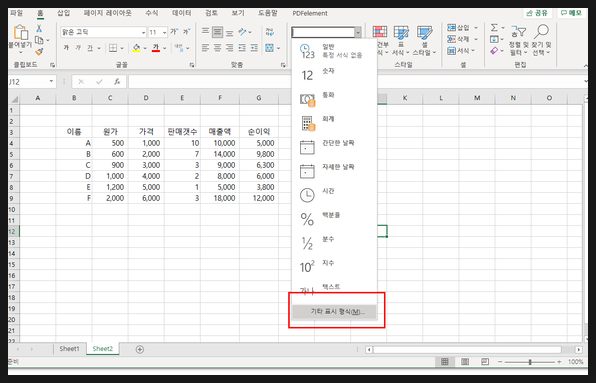Click the Insert Function fx icon
Screen dimensions: 596x383
coord(117,82)
